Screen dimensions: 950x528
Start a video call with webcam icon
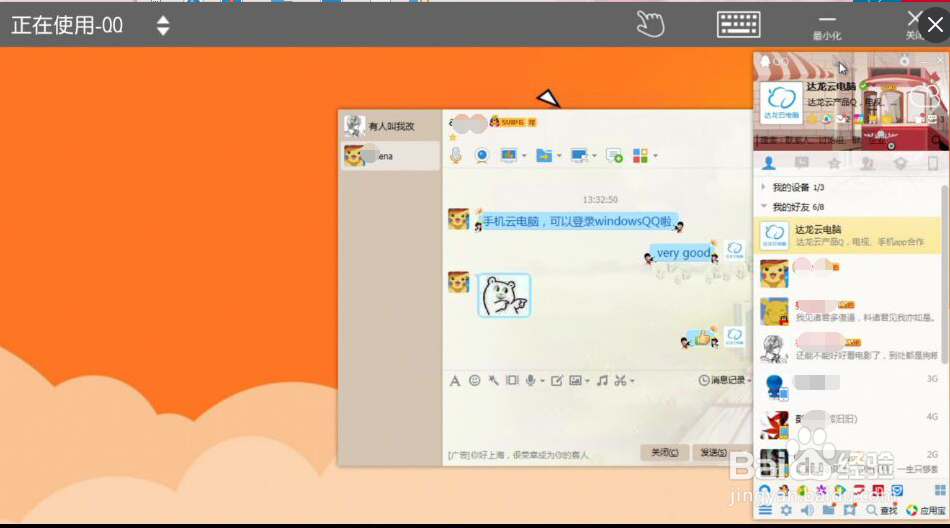[482, 156]
